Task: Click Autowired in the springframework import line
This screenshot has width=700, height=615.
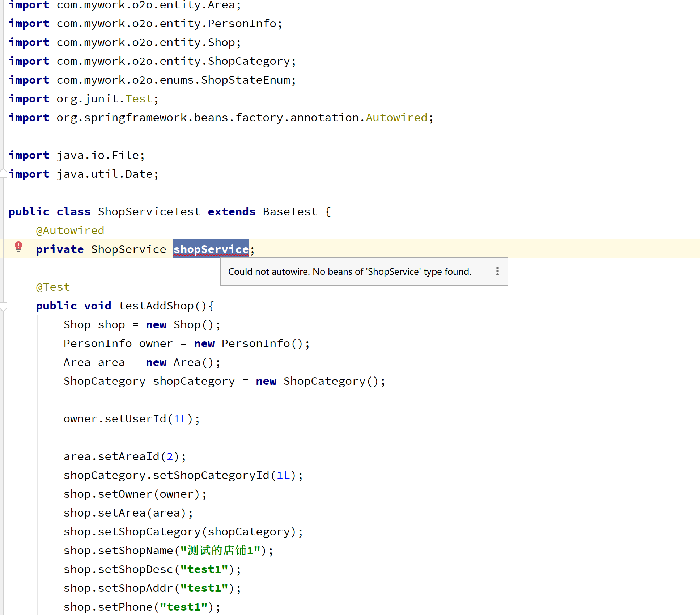Action: (x=396, y=118)
